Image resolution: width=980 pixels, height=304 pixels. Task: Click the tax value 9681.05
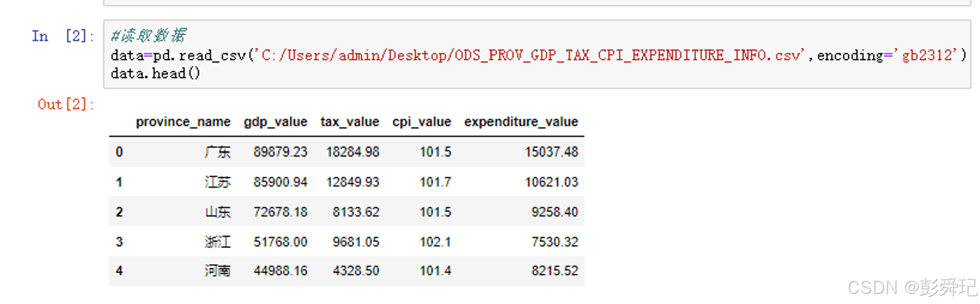356,242
